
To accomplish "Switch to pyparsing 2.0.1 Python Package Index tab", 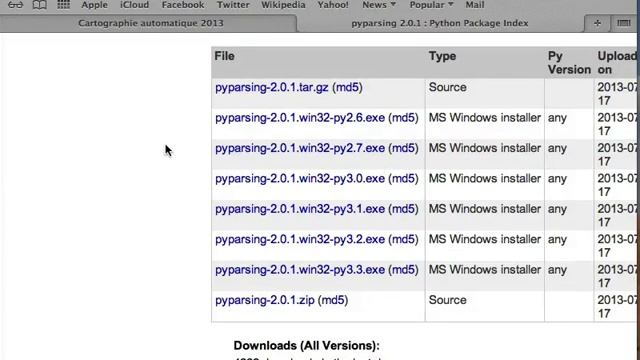I will coord(440,23).
